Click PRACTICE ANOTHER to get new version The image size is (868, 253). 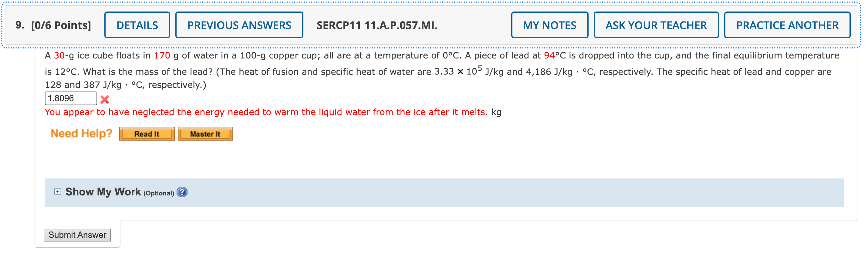point(787,25)
